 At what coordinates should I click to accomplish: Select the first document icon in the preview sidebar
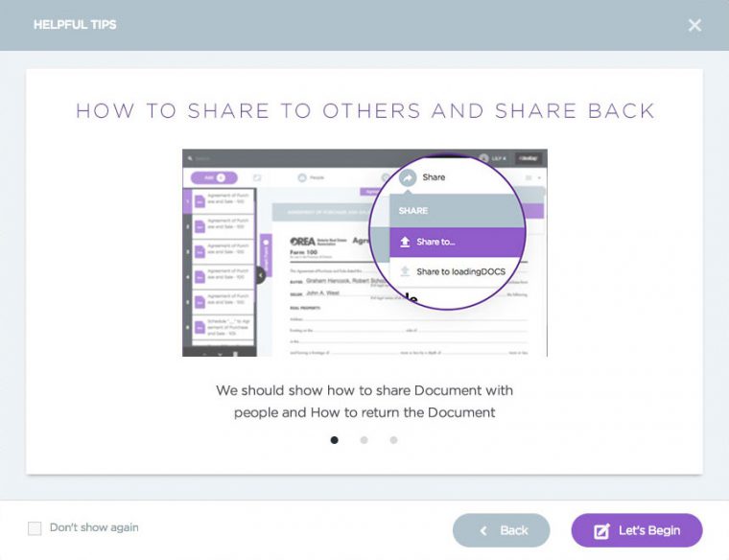tap(200, 201)
